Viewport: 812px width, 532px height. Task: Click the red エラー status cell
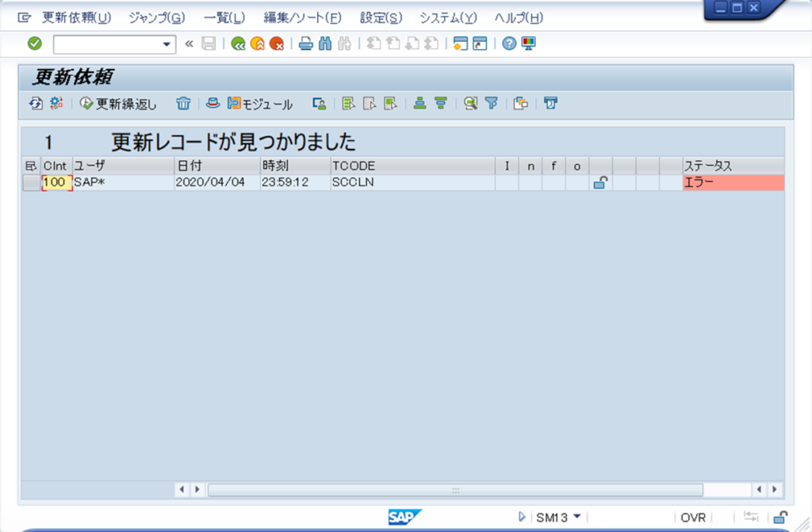(733, 182)
